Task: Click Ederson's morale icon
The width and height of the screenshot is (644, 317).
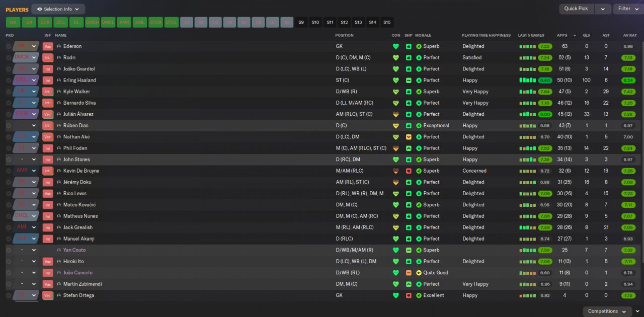Action: 419,46
